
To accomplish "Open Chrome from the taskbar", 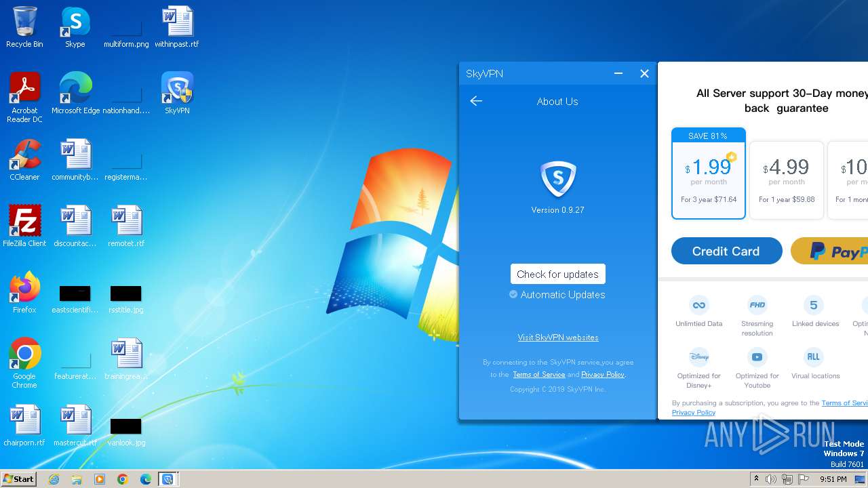I will (122, 479).
